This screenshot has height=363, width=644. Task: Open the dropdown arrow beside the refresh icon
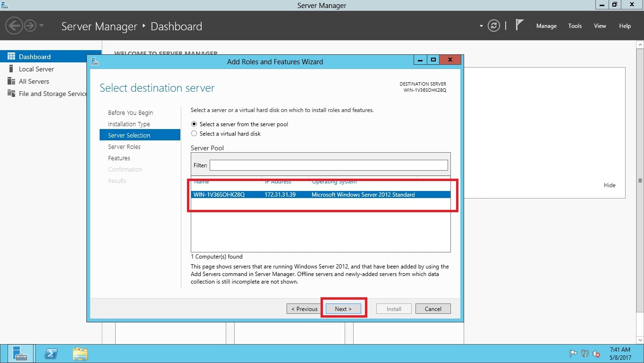481,26
